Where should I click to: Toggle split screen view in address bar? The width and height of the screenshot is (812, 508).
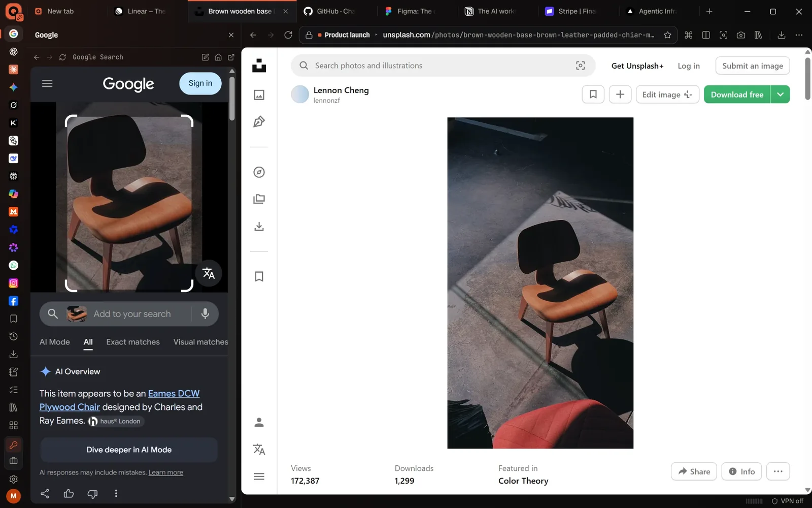point(705,35)
